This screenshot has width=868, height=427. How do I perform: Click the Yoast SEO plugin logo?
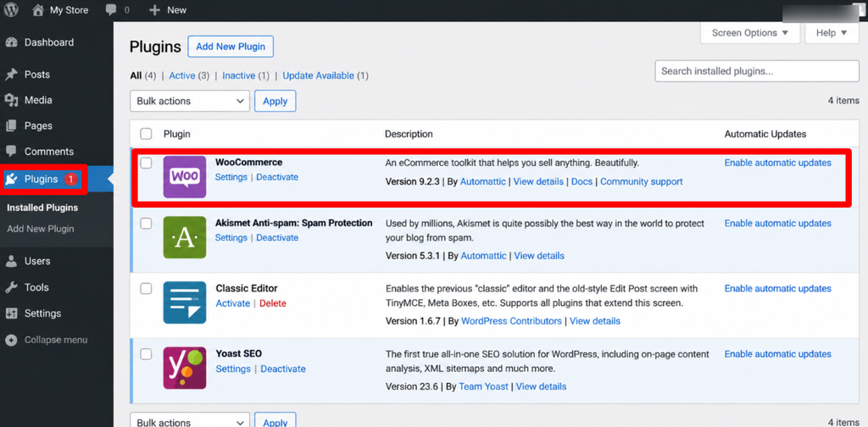(184, 368)
